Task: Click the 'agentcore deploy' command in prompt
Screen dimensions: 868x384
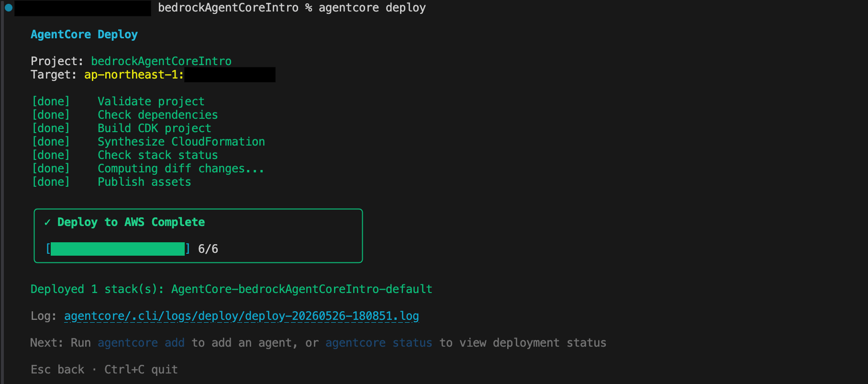Action: (372, 8)
